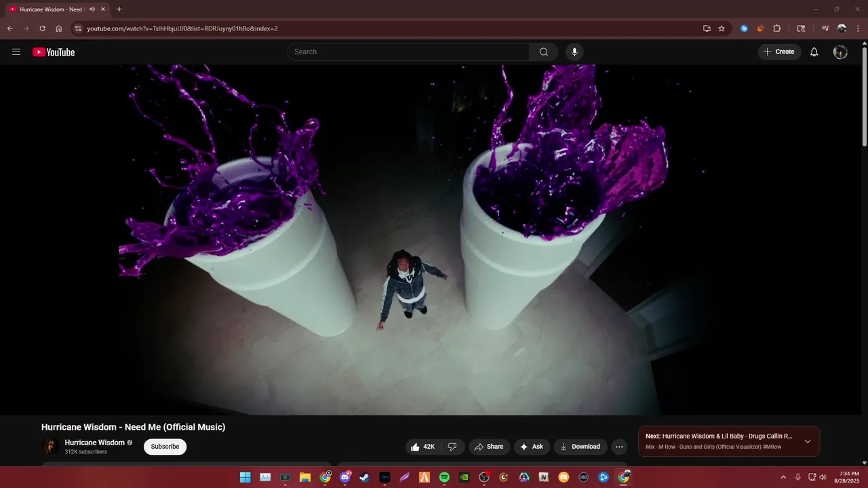Screen dimensions: 868x488
Task: Click the browser home button
Action: 59,28
